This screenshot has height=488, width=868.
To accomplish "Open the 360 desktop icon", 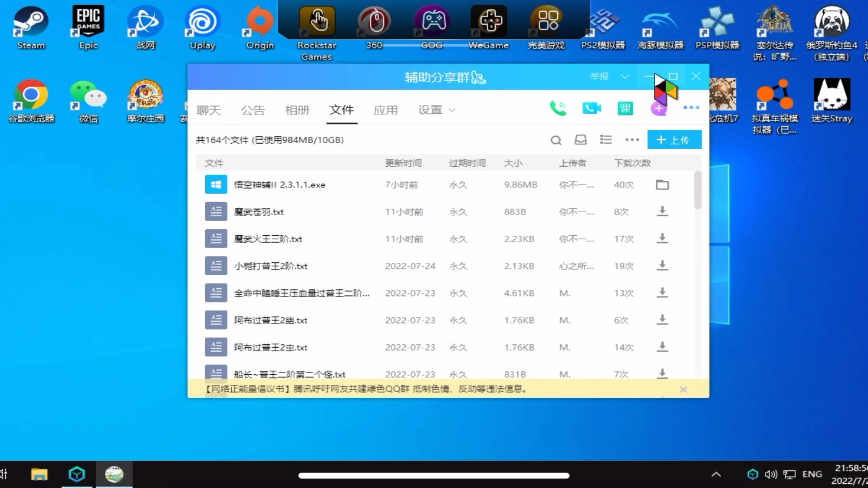I will tap(374, 27).
